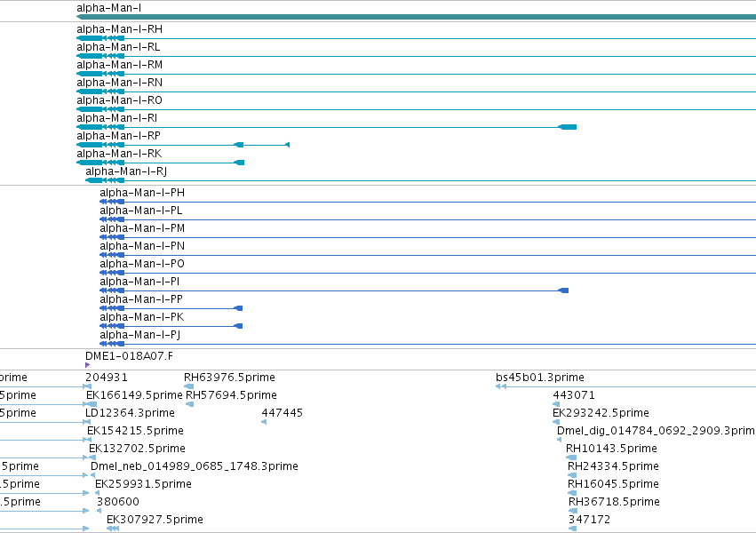Click the distal CDS block of alpha-Man-I-PI
756x533 pixels.
tap(563, 290)
